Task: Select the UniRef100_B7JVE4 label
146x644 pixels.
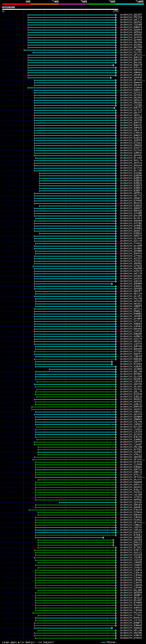Action: [131, 158]
